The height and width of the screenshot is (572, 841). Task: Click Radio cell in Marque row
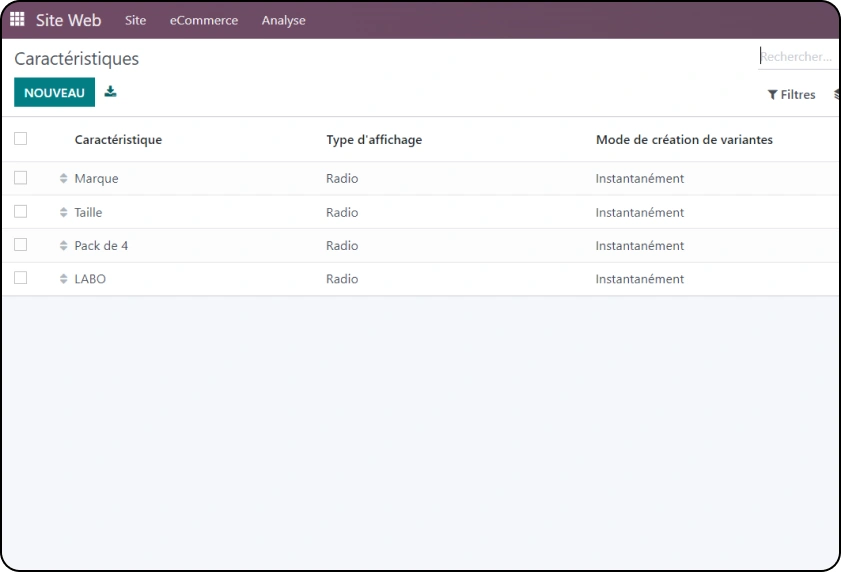coord(342,178)
